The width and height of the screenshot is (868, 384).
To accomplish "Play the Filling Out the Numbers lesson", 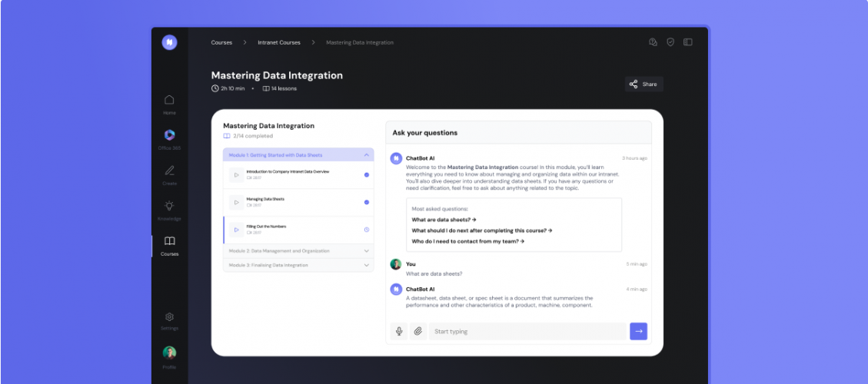I will 236,230.
